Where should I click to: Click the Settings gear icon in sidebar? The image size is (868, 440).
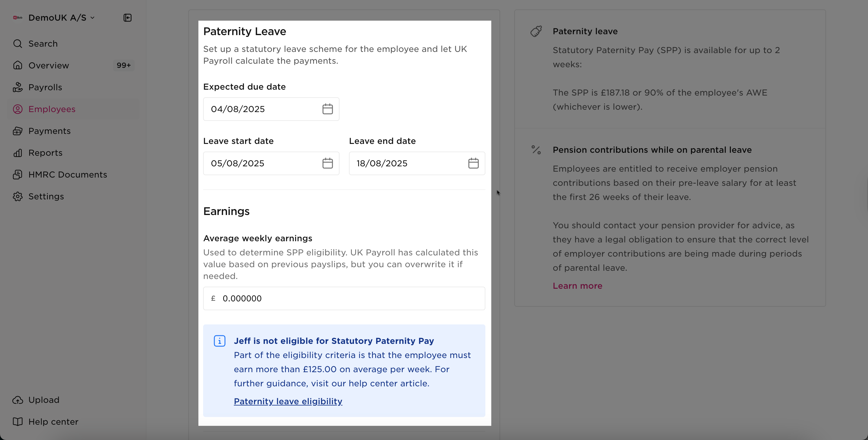pos(17,196)
